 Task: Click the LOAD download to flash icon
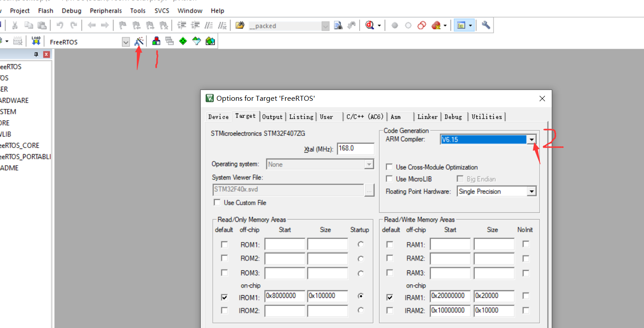[36, 40]
